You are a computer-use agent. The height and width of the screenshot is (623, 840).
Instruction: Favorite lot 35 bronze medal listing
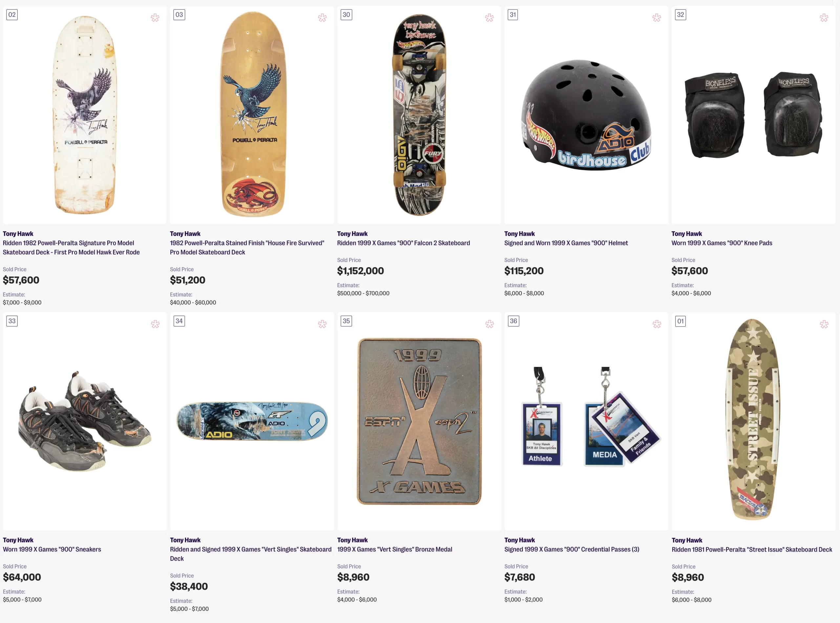pyautogui.click(x=489, y=324)
